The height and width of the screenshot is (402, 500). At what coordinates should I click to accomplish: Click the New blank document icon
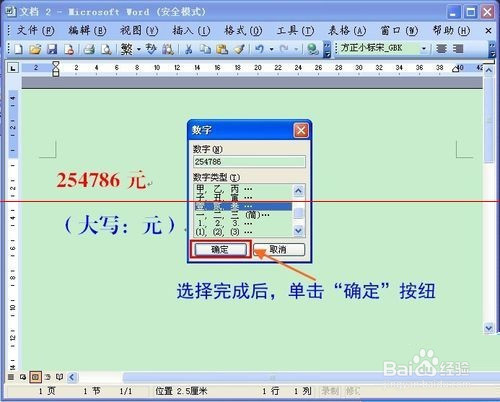pos(18,49)
